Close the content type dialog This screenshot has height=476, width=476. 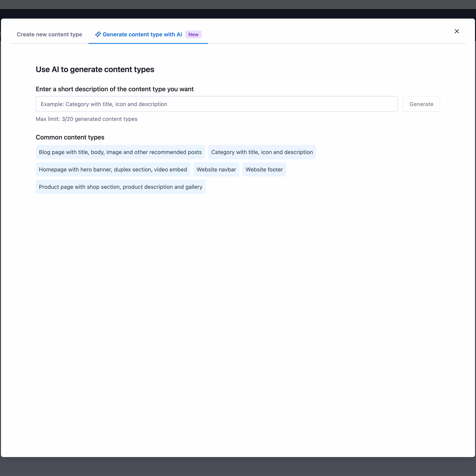(456, 31)
